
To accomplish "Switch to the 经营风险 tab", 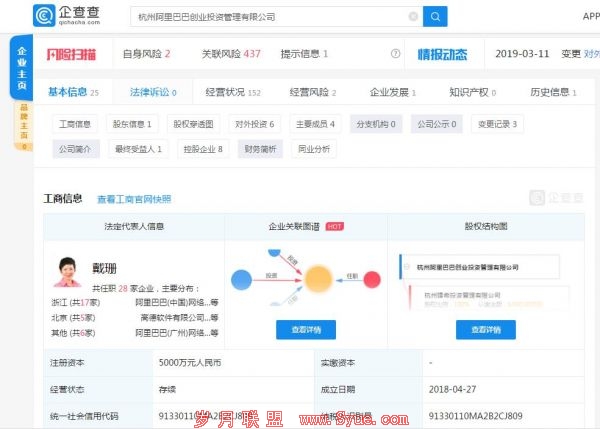I will pos(313,92).
